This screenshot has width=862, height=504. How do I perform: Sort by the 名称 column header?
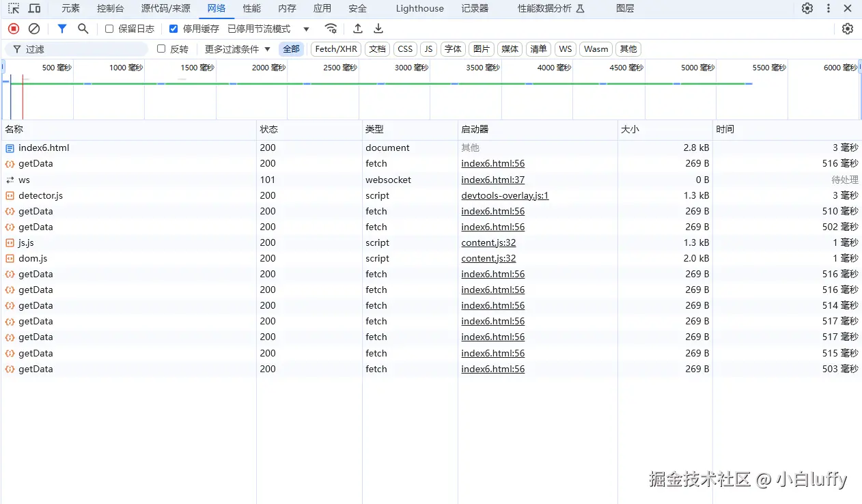click(x=128, y=129)
